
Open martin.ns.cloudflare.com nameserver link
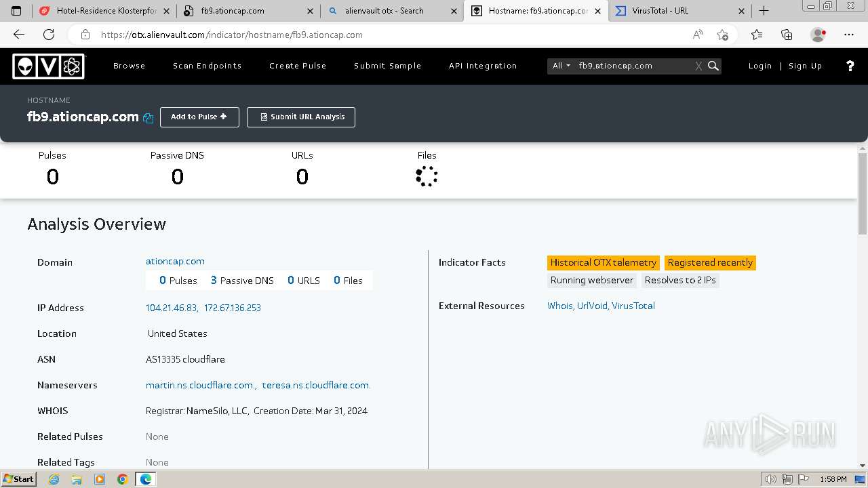point(200,385)
